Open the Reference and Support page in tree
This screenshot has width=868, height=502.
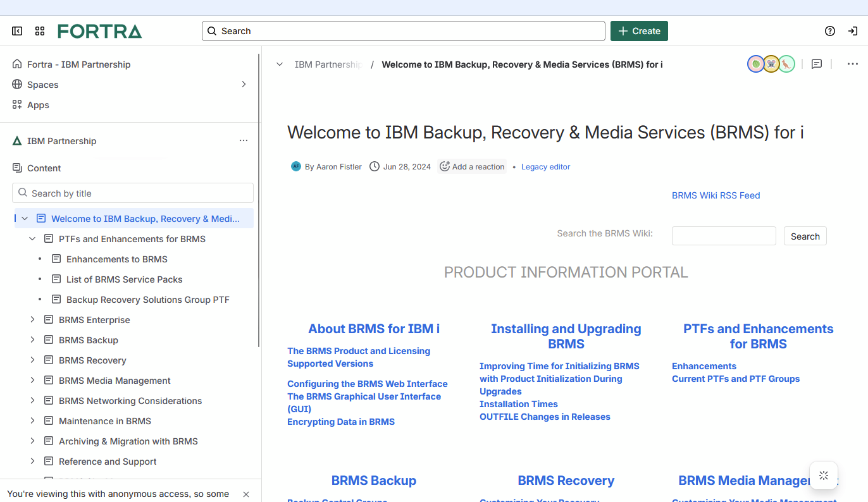click(108, 462)
